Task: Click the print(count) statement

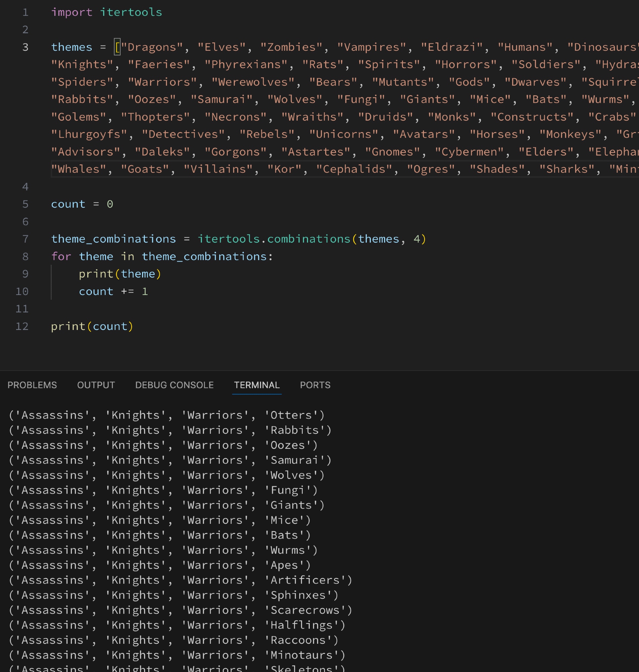Action: point(92,326)
